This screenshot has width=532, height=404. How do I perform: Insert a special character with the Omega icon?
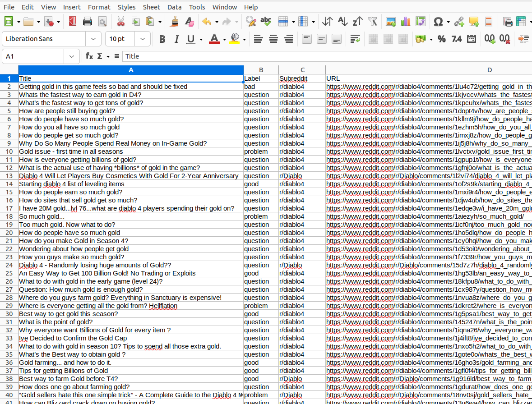click(437, 21)
